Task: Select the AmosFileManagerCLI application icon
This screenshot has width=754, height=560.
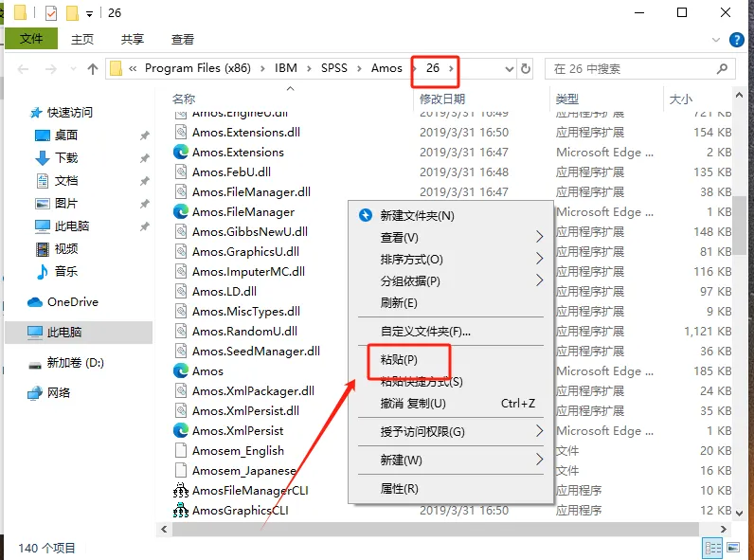Action: pyautogui.click(x=181, y=490)
